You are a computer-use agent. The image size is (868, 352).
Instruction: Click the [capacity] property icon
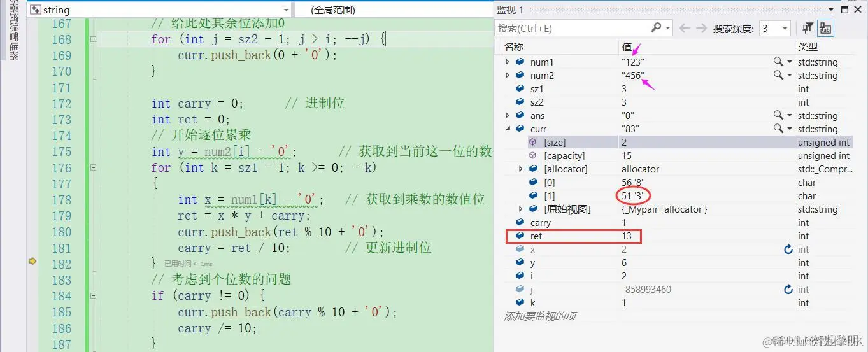click(x=533, y=156)
